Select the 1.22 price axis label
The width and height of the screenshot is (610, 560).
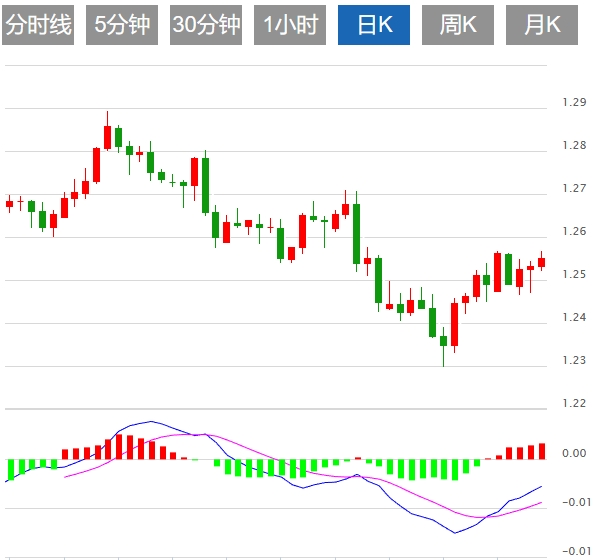click(574, 403)
